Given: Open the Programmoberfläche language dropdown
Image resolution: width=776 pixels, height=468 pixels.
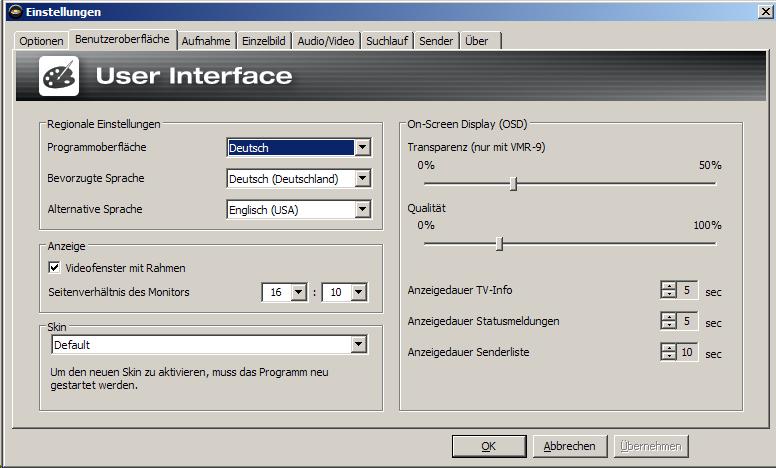Looking at the screenshot, I should coord(362,148).
